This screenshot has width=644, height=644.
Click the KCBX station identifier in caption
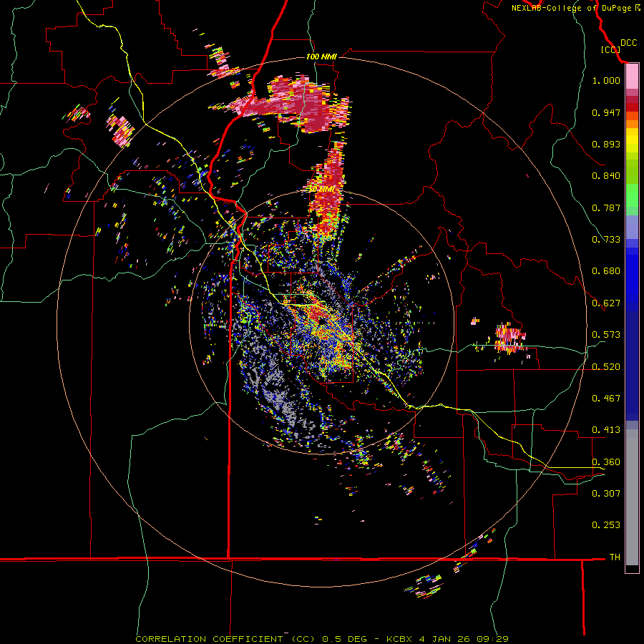[x=400, y=639]
